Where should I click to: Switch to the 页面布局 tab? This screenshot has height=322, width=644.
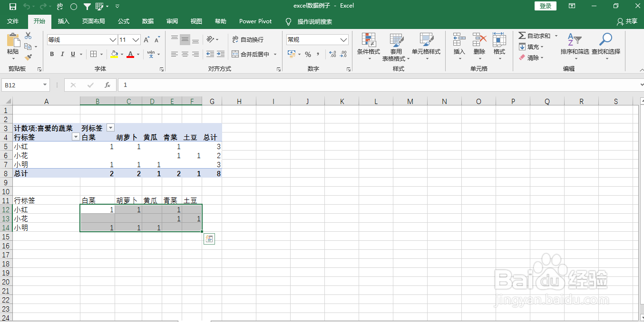94,21
